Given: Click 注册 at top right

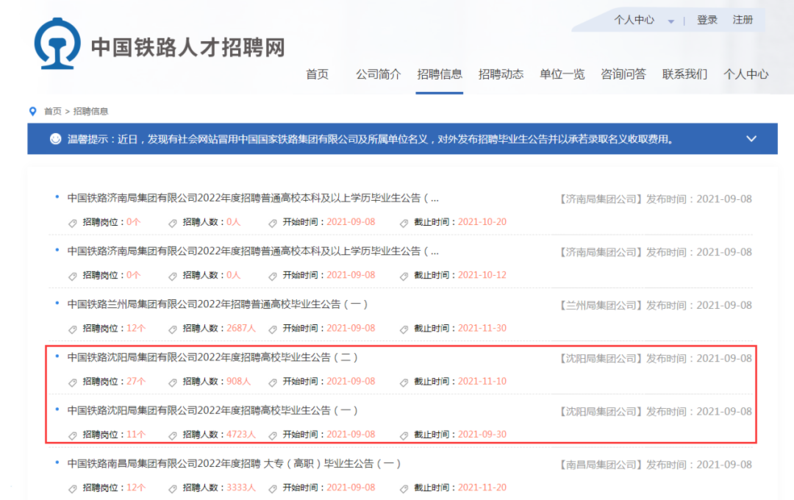Looking at the screenshot, I should tap(742, 20).
